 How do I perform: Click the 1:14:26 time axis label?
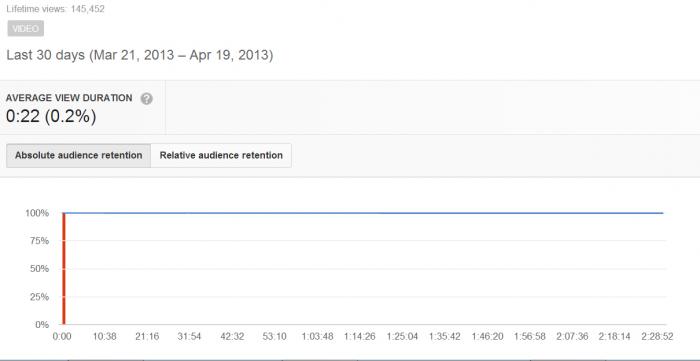pyautogui.click(x=360, y=336)
